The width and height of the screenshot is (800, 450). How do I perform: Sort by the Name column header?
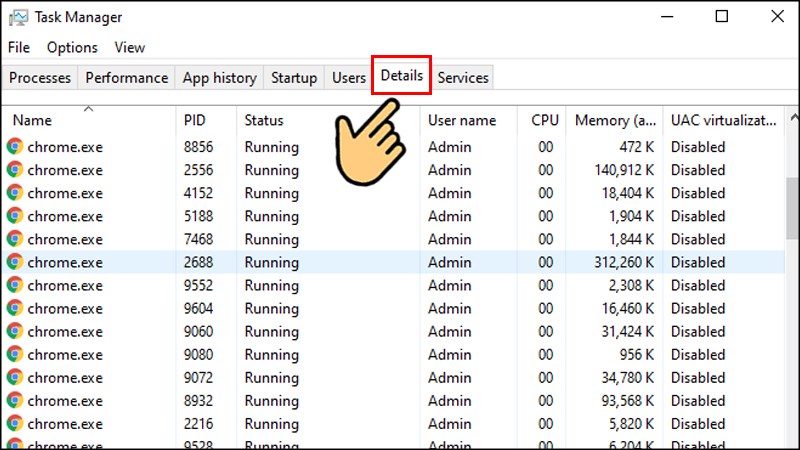(x=89, y=120)
